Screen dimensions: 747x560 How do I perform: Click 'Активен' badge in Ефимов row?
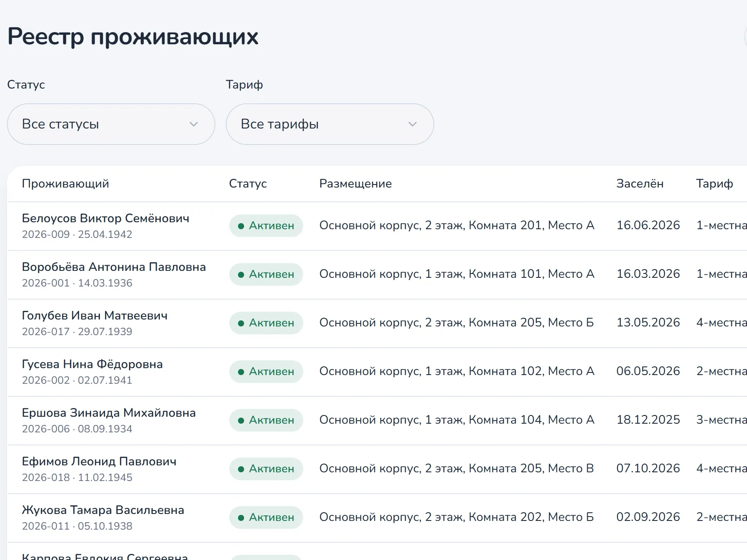pos(266,469)
